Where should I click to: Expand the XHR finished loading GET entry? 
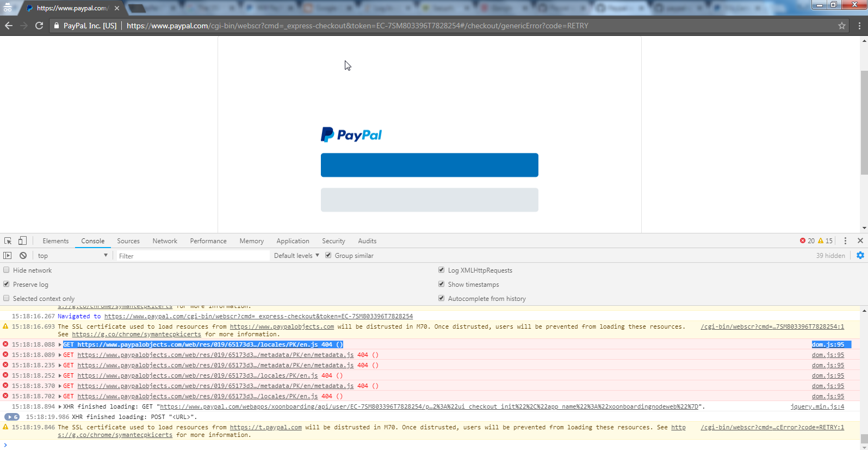point(60,406)
